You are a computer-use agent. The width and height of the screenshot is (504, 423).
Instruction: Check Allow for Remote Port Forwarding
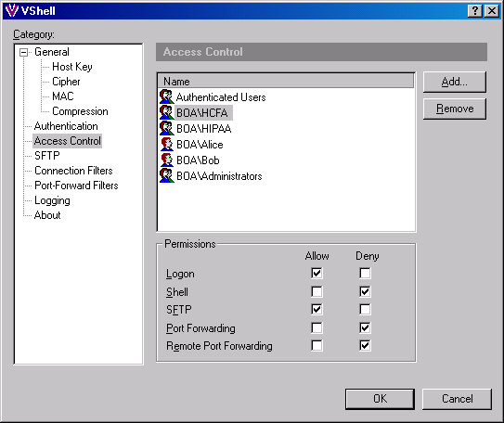317,346
